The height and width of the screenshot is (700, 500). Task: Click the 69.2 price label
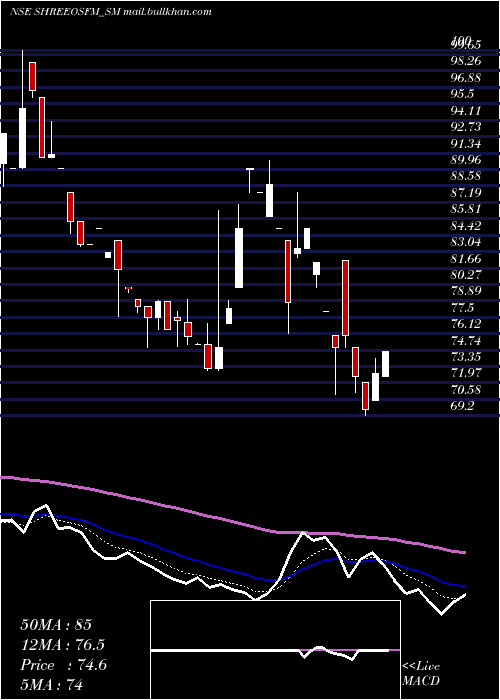coord(462,406)
